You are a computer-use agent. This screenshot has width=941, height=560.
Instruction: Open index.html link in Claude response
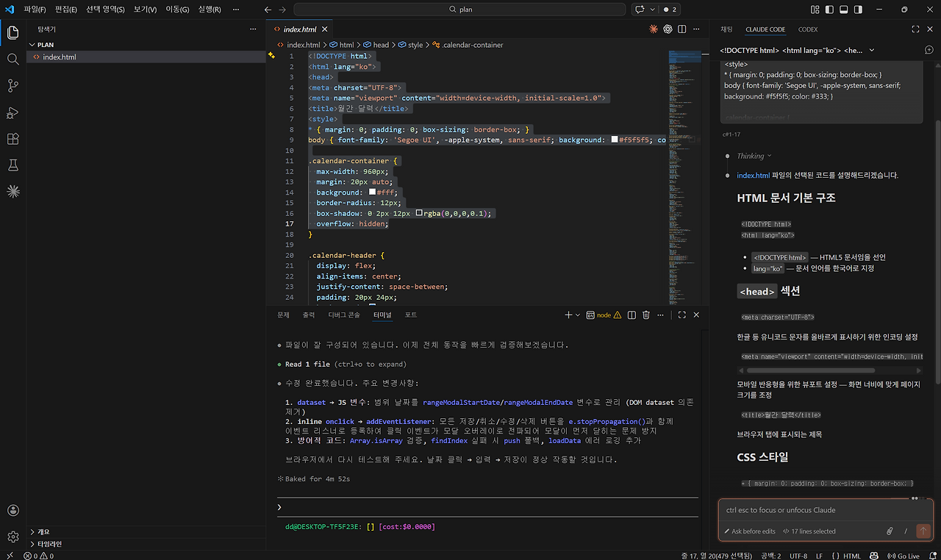(x=754, y=176)
